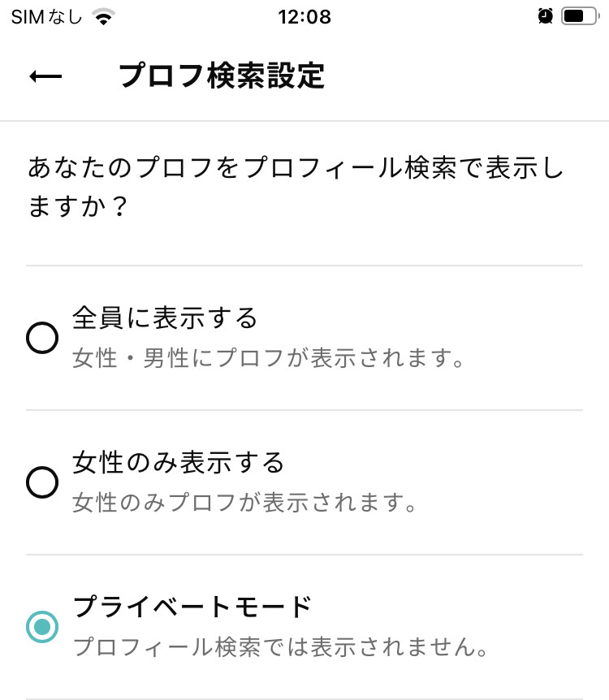This screenshot has width=609, height=700.
Task: Tap the プロフ検索設定 page title
Action: pyautogui.click(x=222, y=76)
